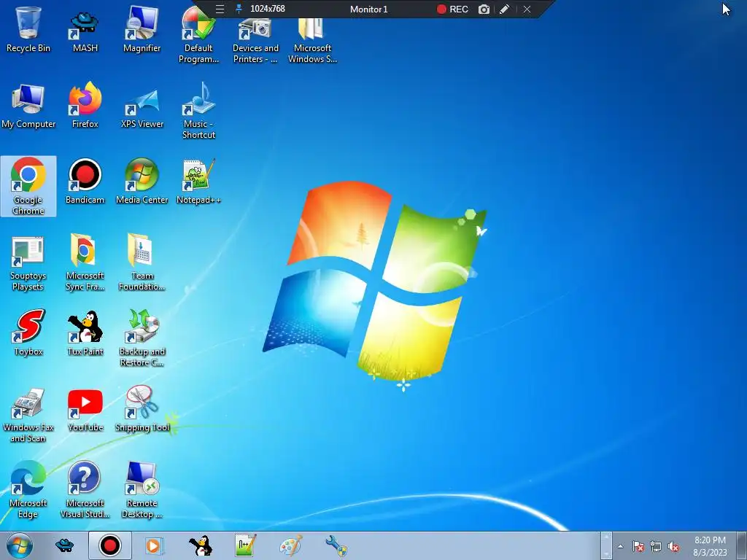The height and width of the screenshot is (560, 747).
Task: Launch Snipping Tool from the desktop
Action: pyautogui.click(x=142, y=409)
